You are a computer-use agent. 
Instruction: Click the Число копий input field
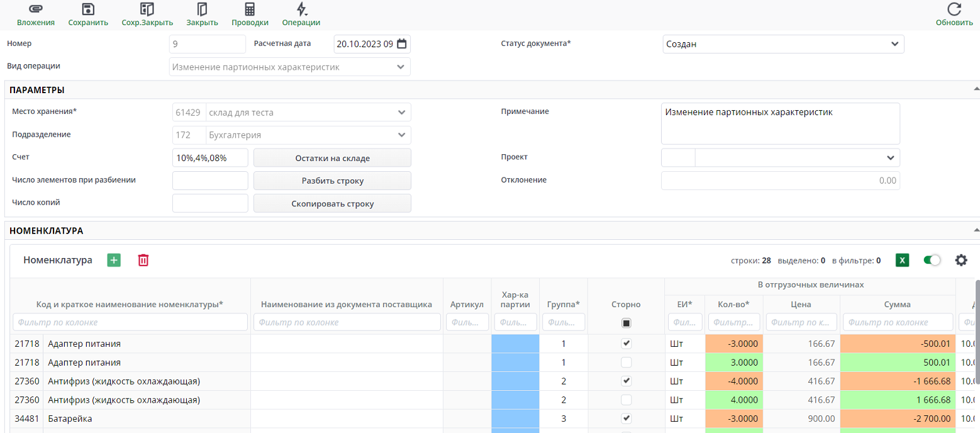[x=210, y=203]
